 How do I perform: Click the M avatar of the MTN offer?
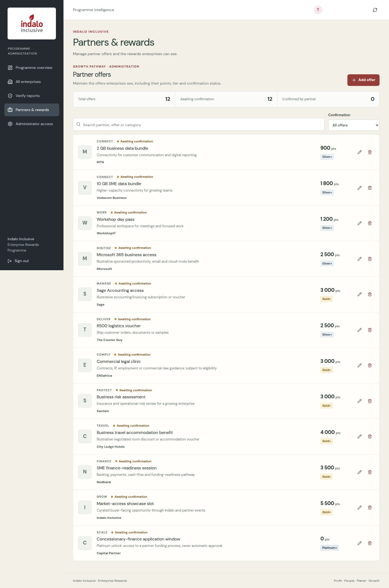[x=85, y=152]
